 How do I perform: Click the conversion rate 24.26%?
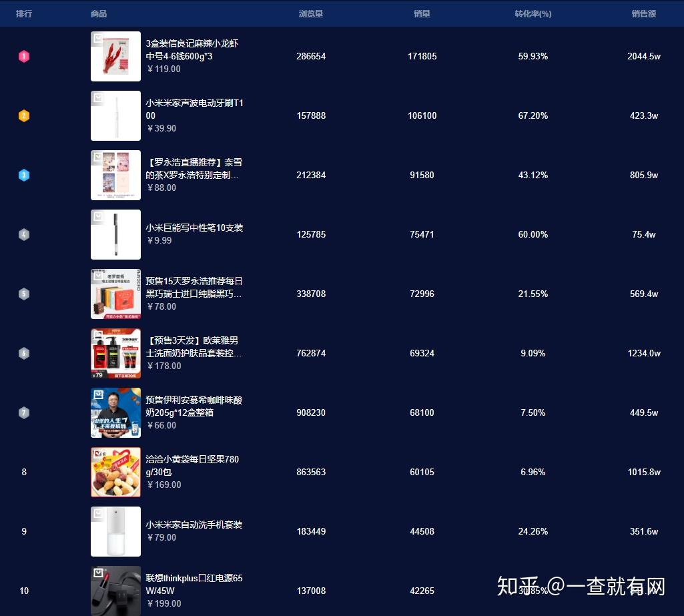(x=533, y=531)
